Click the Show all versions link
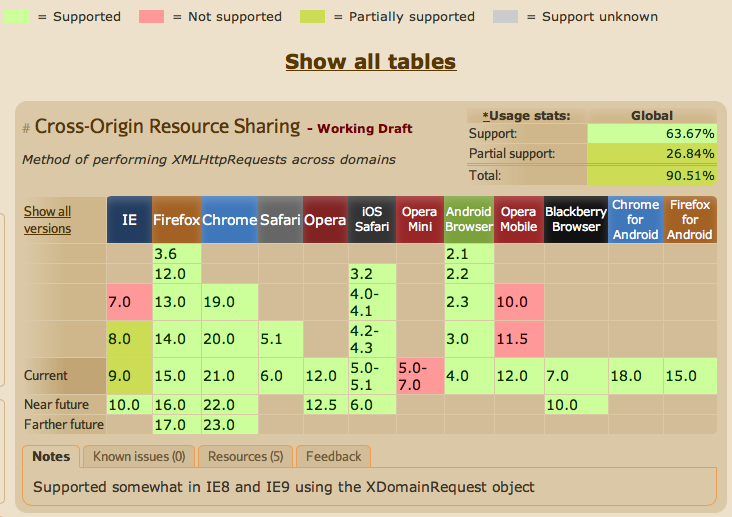 (x=48, y=220)
